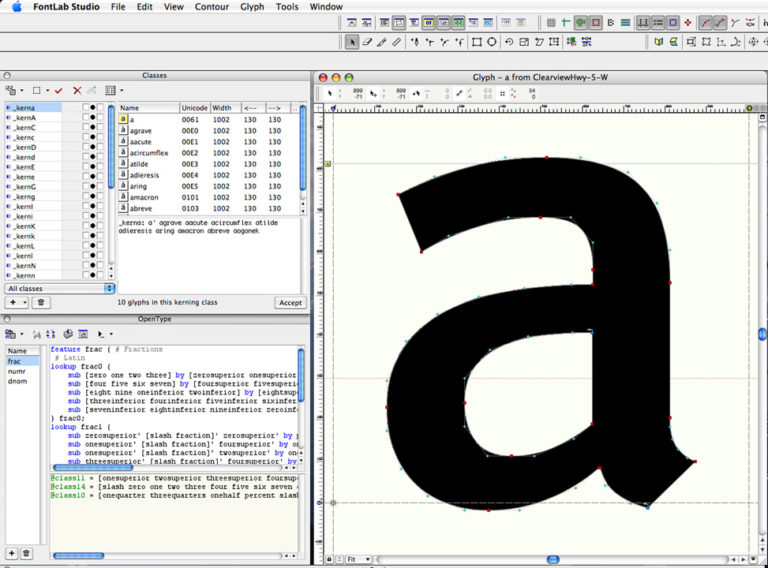The image size is (768, 568).
Task: Select the Rotate transform tool
Action: (x=509, y=42)
